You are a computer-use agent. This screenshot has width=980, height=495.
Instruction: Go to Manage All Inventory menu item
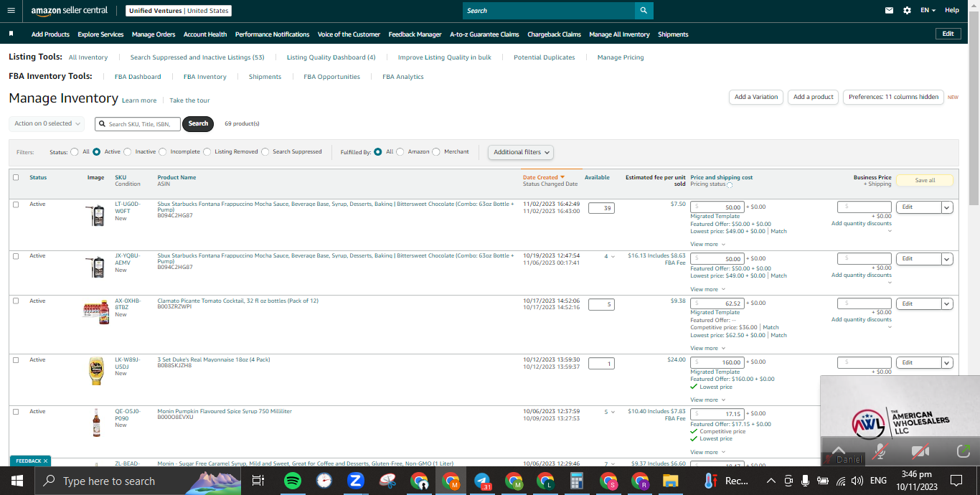click(619, 34)
